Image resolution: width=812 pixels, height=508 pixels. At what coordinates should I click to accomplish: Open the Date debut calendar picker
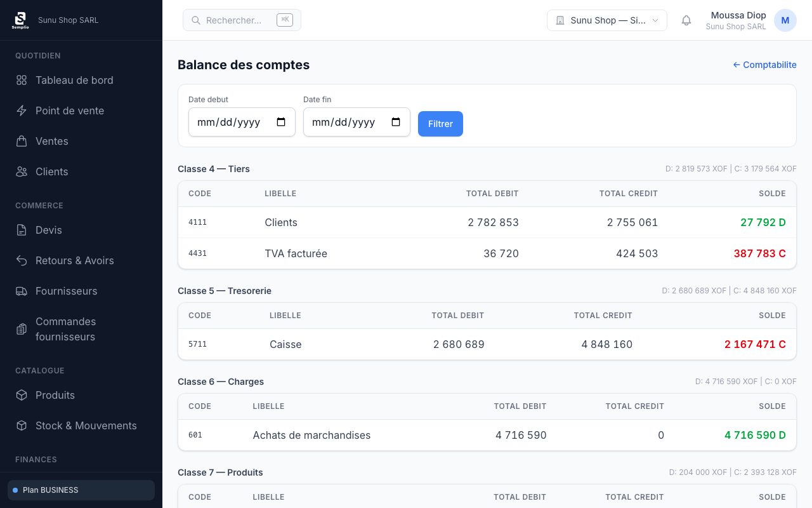pos(281,122)
